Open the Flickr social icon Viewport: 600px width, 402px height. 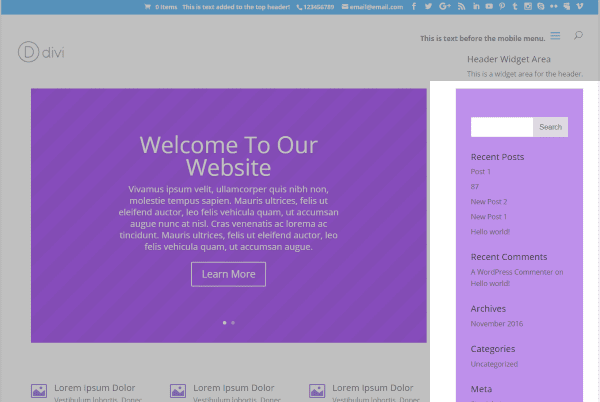tap(554, 7)
